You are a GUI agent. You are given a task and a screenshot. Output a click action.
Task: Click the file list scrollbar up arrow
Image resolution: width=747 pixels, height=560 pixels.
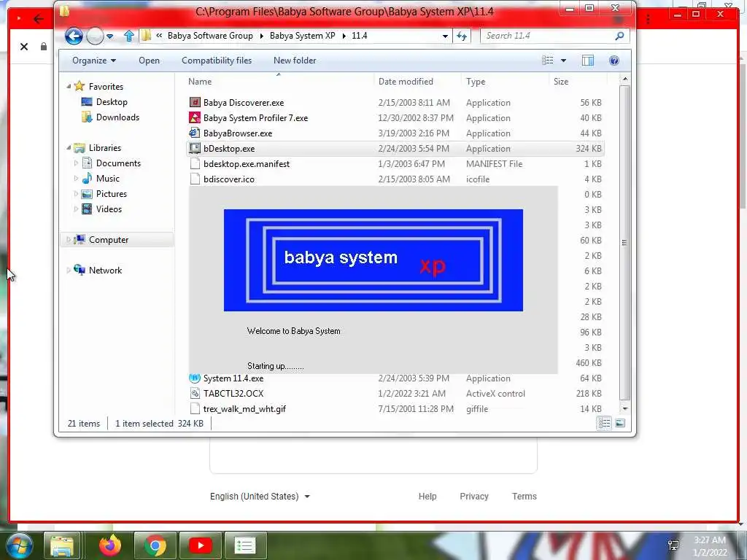pyautogui.click(x=625, y=79)
